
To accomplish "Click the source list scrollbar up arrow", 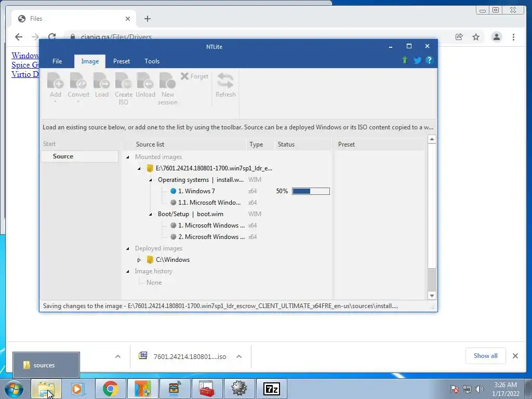I will pyautogui.click(x=432, y=139).
